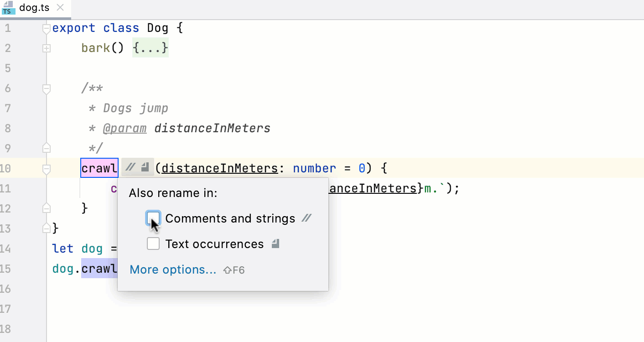Open the More options... link
The image size is (644, 342).
click(173, 269)
